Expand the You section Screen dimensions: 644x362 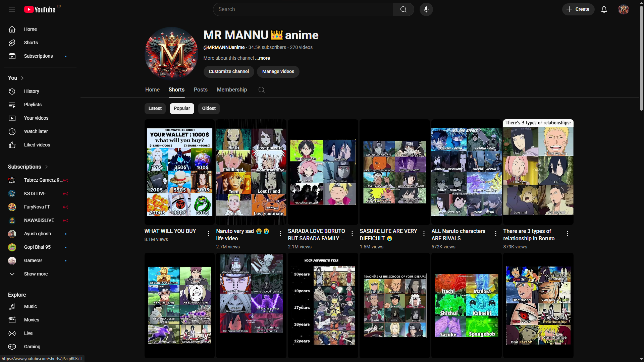coord(16,78)
